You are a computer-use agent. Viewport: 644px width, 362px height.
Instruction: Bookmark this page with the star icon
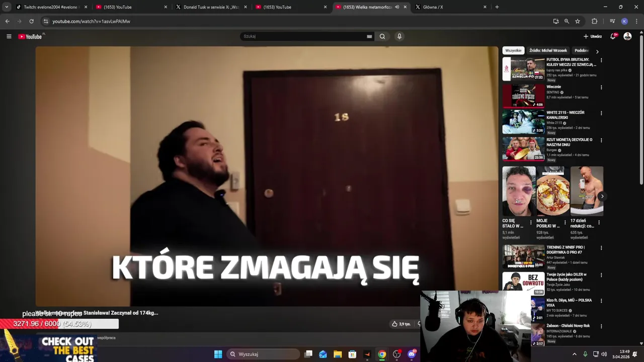578,21
